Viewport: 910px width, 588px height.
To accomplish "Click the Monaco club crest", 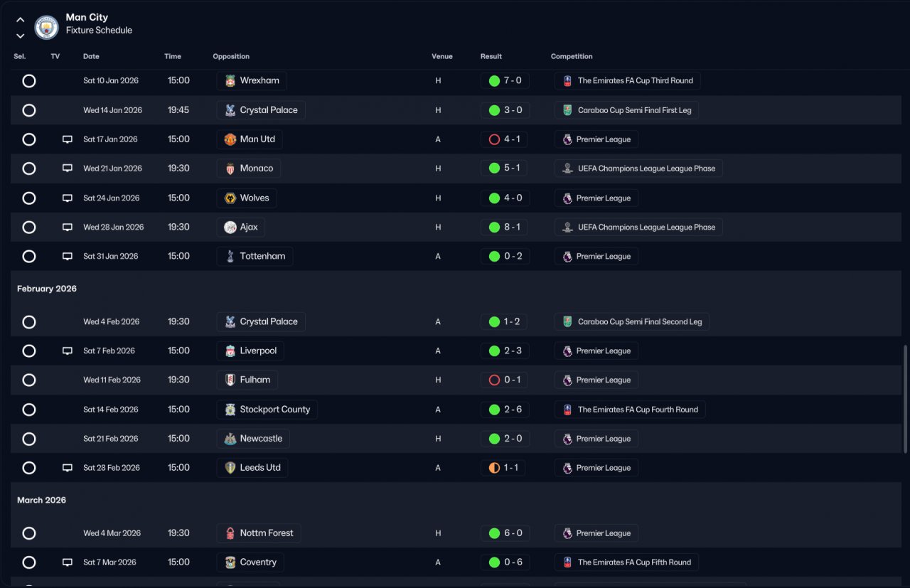I will click(230, 169).
